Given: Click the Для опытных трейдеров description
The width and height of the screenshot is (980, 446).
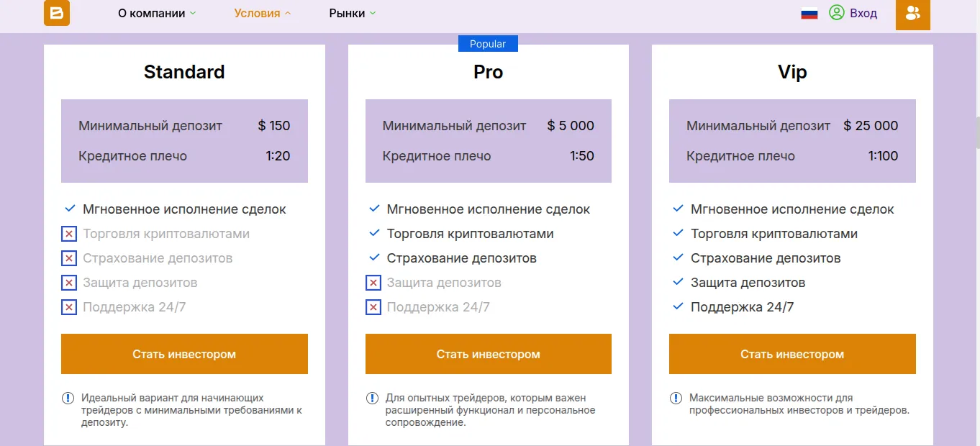Looking at the screenshot, I should coord(491,410).
